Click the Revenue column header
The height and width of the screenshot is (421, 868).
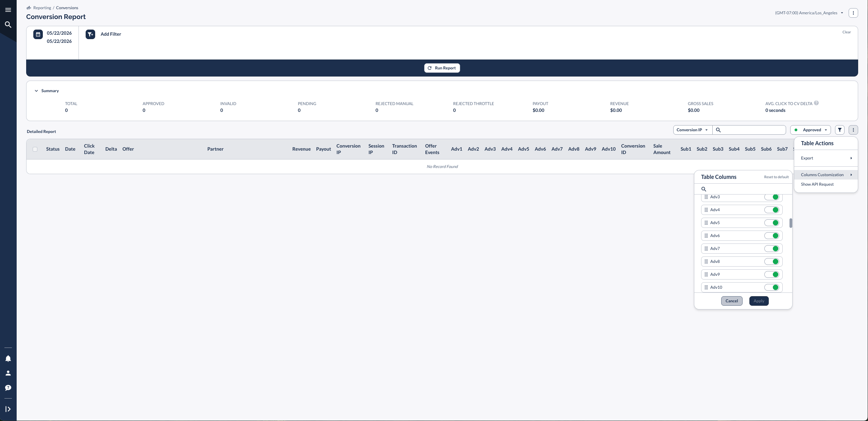click(x=301, y=149)
